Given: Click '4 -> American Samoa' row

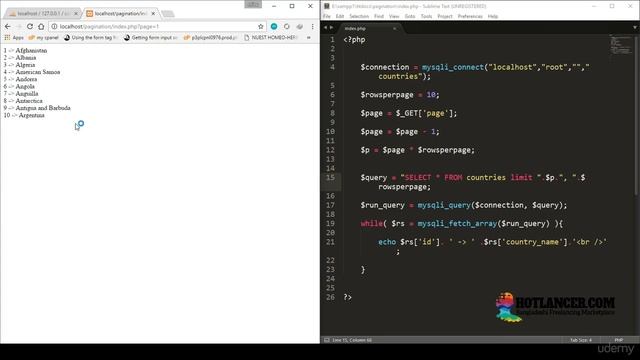Looking at the screenshot, I should pyautogui.click(x=32, y=72).
